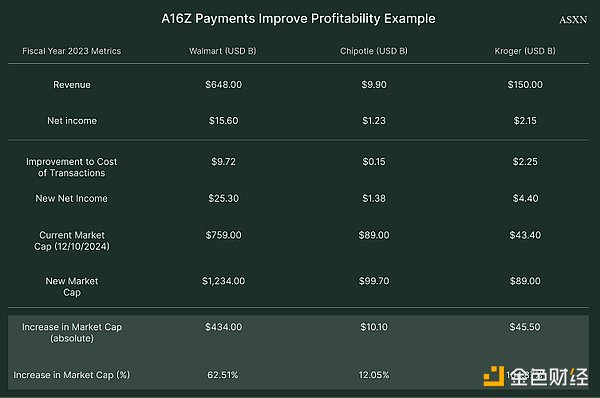
Task: Click Chipotle market cap increase 12.05%
Action: (374, 375)
